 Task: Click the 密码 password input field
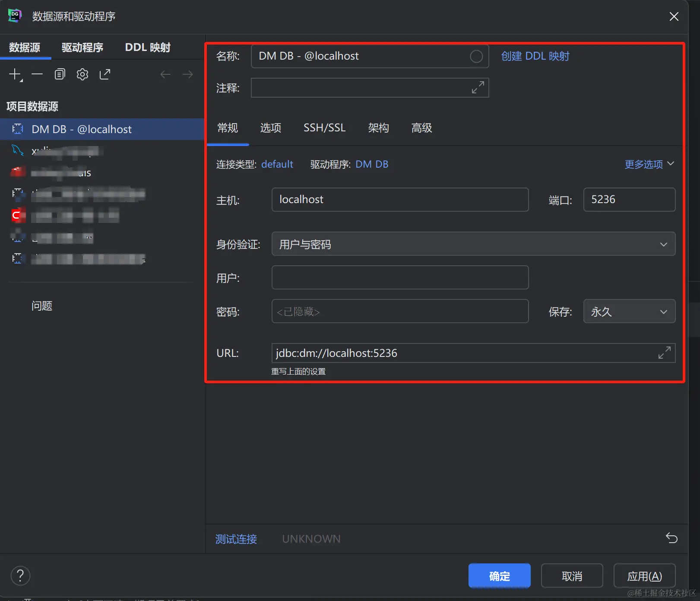pyautogui.click(x=400, y=311)
